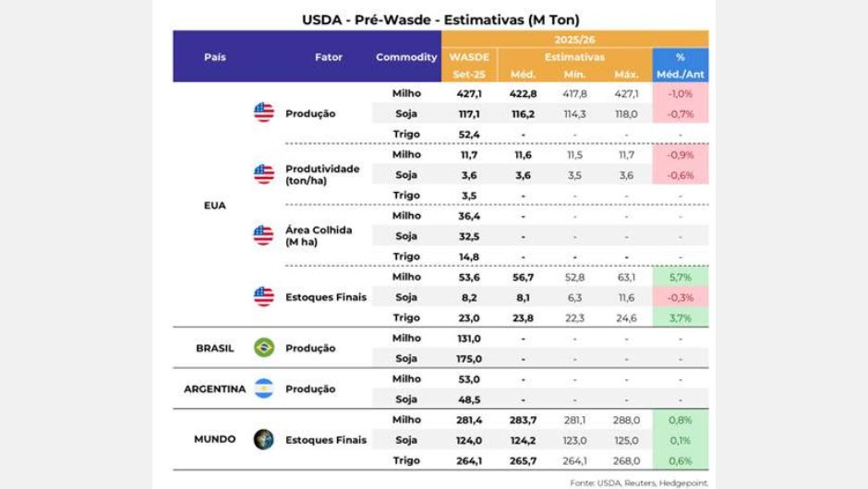This screenshot has width=868, height=489.
Task: Click the source line Fonte: USDA, Reuters, Hedgepoint
Action: point(639,482)
